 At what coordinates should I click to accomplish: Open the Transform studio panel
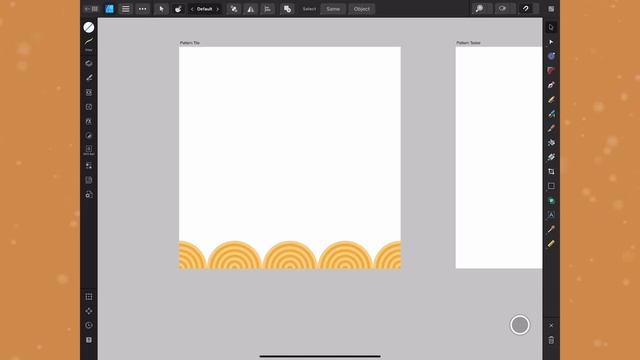[x=89, y=165]
